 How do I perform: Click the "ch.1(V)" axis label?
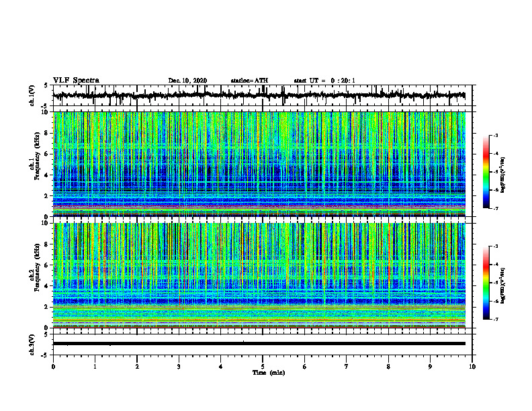[x=32, y=95]
